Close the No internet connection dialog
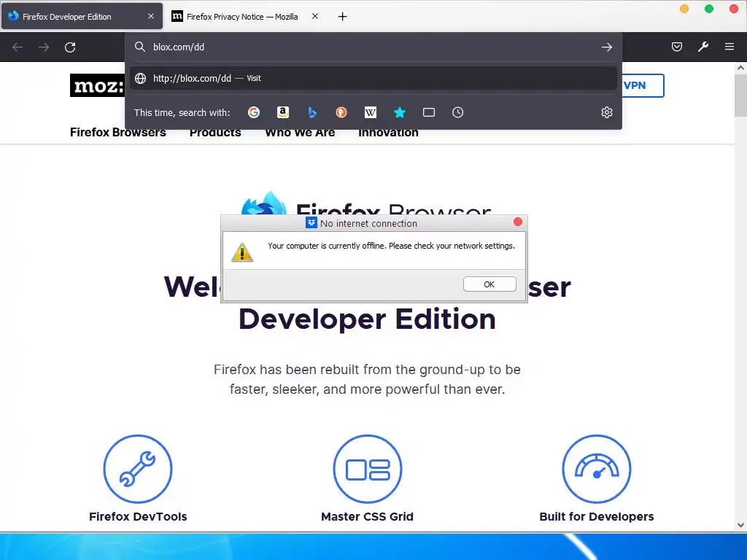This screenshot has height=560, width=747. (518, 222)
